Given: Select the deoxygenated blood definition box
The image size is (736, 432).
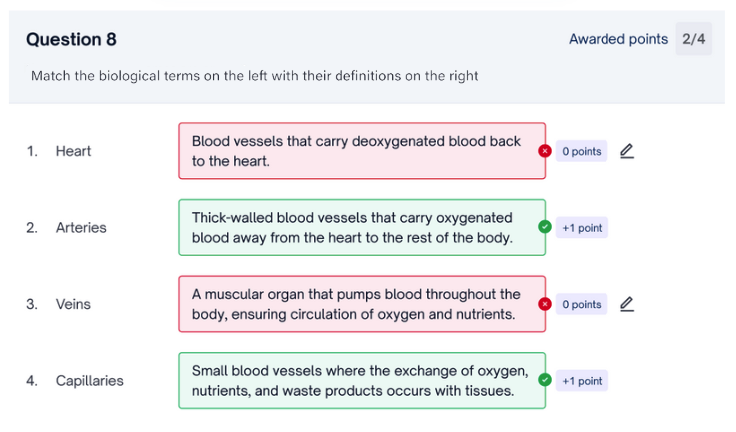Looking at the screenshot, I should (362, 151).
